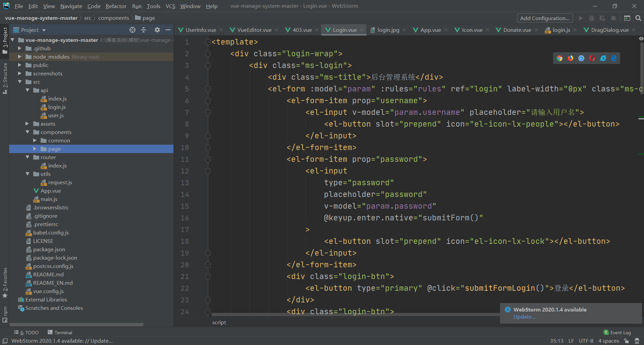Click the Project panel settings gear
The height and width of the screenshot is (345, 644).
(157, 30)
